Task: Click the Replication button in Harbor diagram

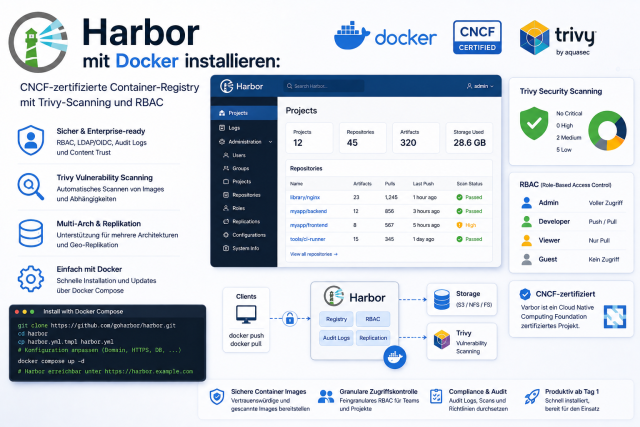Action: (x=373, y=338)
